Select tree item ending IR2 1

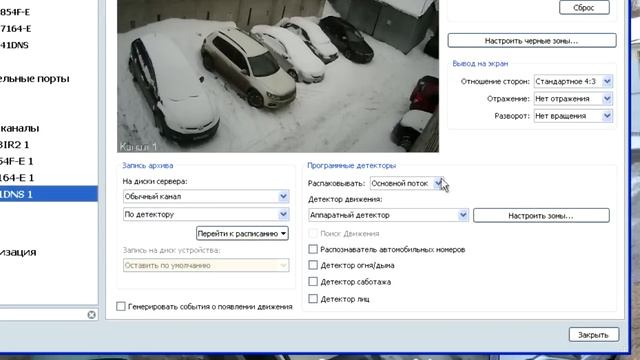15,144
